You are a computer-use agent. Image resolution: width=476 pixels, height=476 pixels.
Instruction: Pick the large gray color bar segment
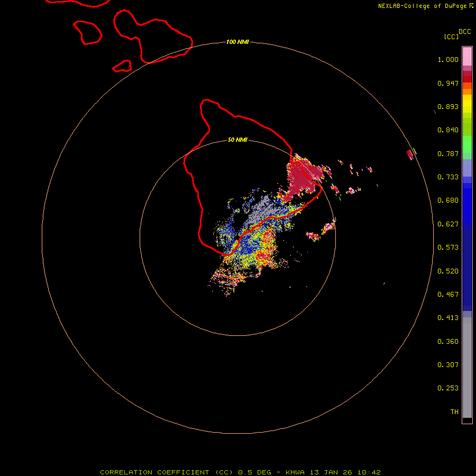click(x=467, y=368)
